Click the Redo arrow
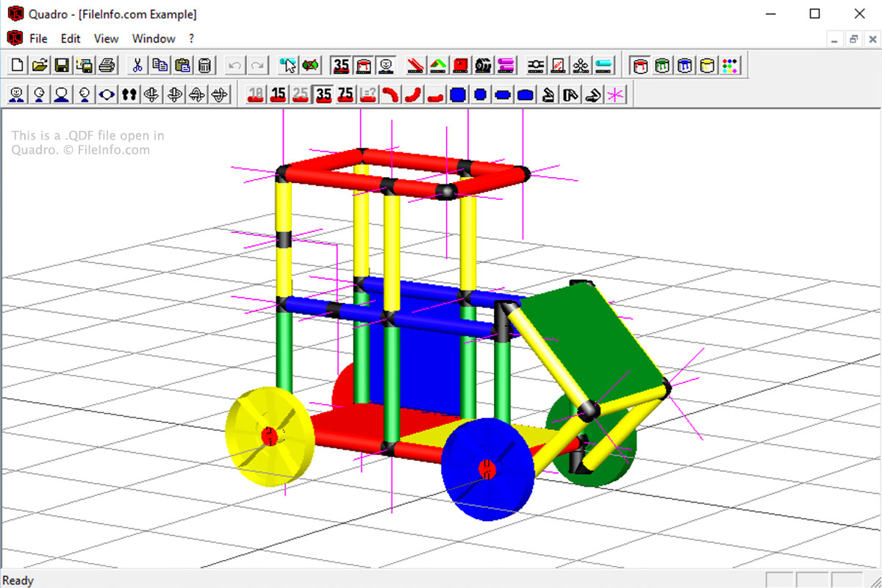 pyautogui.click(x=257, y=65)
